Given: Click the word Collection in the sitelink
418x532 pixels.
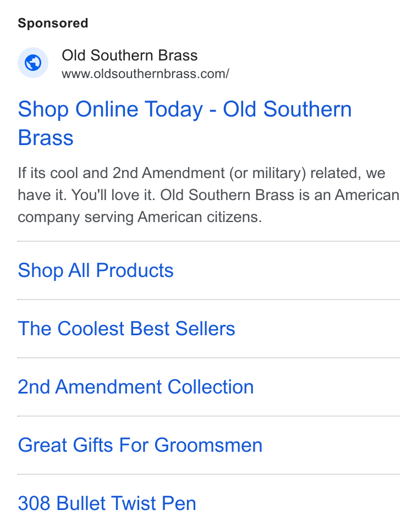Looking at the screenshot, I should (x=211, y=387).
